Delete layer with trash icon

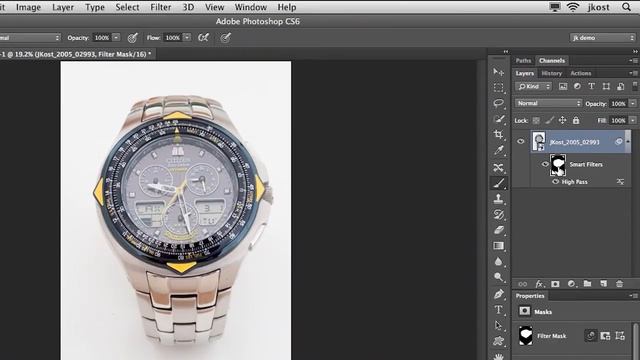(x=619, y=284)
